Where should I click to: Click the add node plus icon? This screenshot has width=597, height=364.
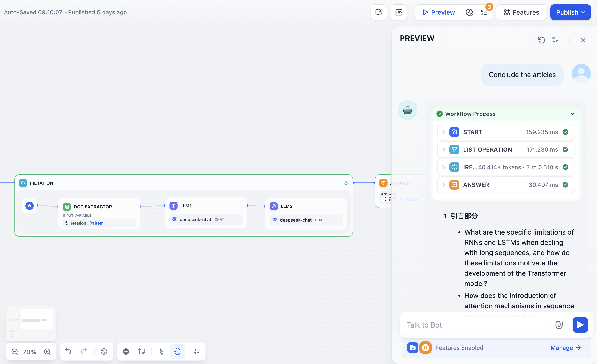click(126, 352)
